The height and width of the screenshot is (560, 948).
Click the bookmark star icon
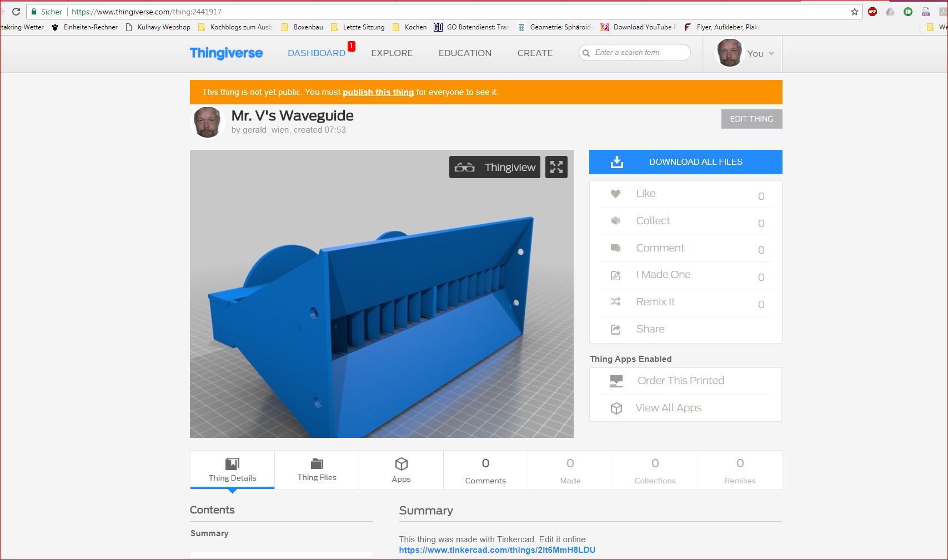click(x=855, y=12)
